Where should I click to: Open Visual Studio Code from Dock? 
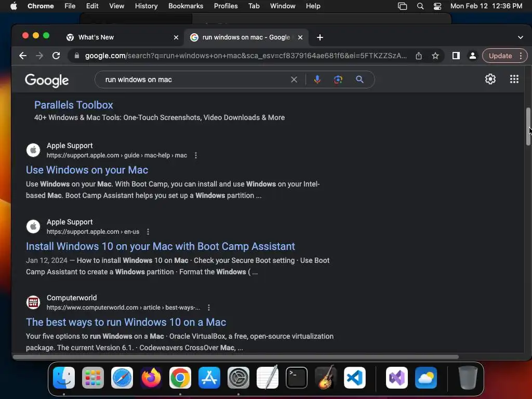point(354,378)
